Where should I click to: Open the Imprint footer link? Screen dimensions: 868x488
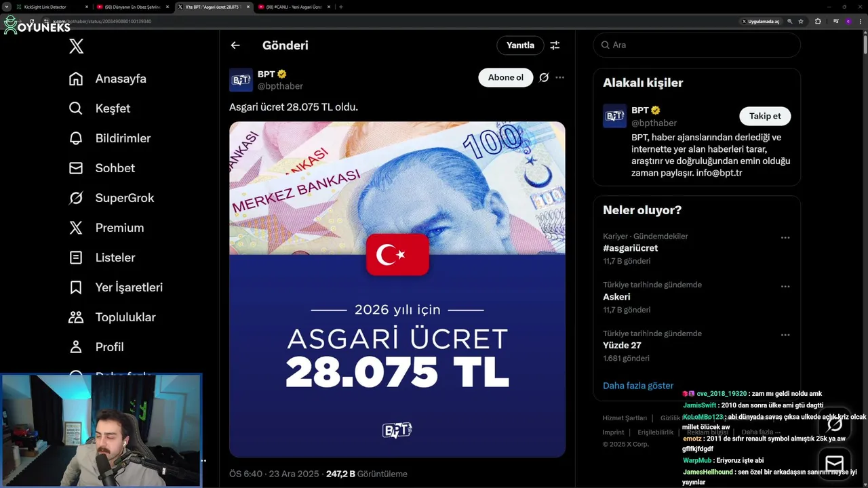[x=613, y=432]
